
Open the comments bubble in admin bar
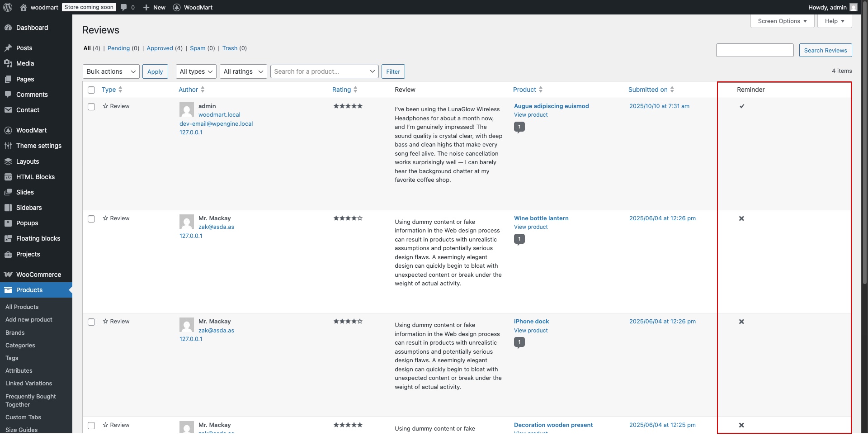[124, 7]
